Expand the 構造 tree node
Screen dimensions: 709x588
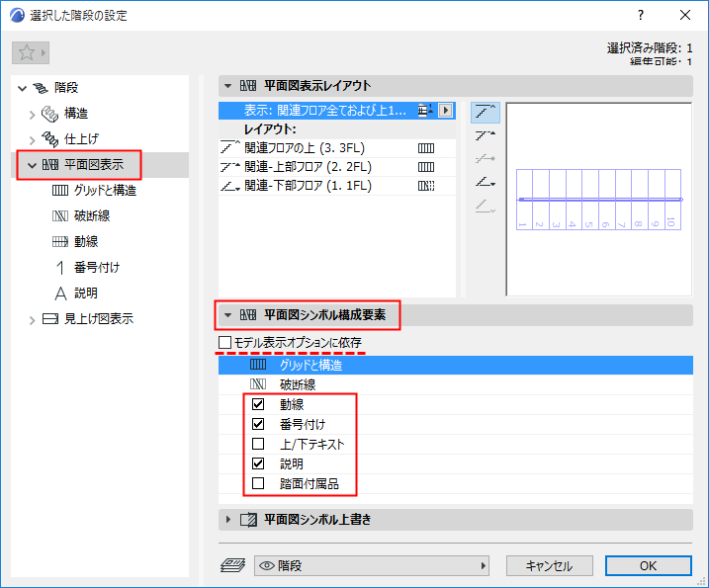click(32, 115)
